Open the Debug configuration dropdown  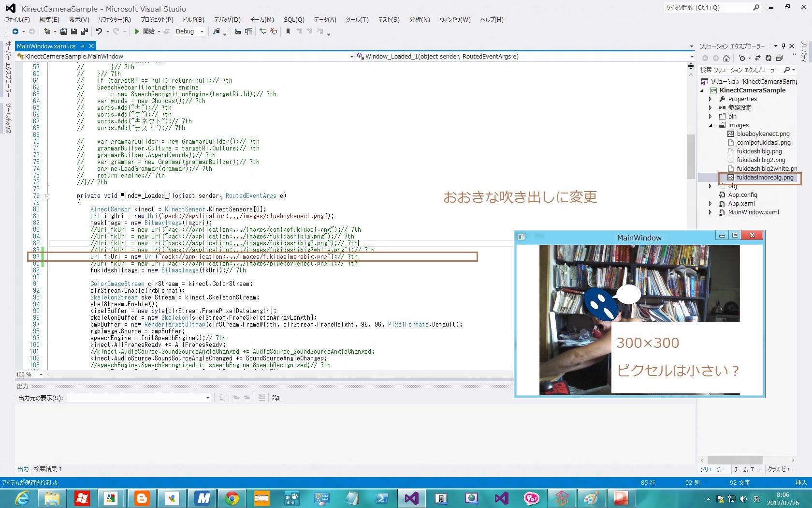pyautogui.click(x=202, y=31)
